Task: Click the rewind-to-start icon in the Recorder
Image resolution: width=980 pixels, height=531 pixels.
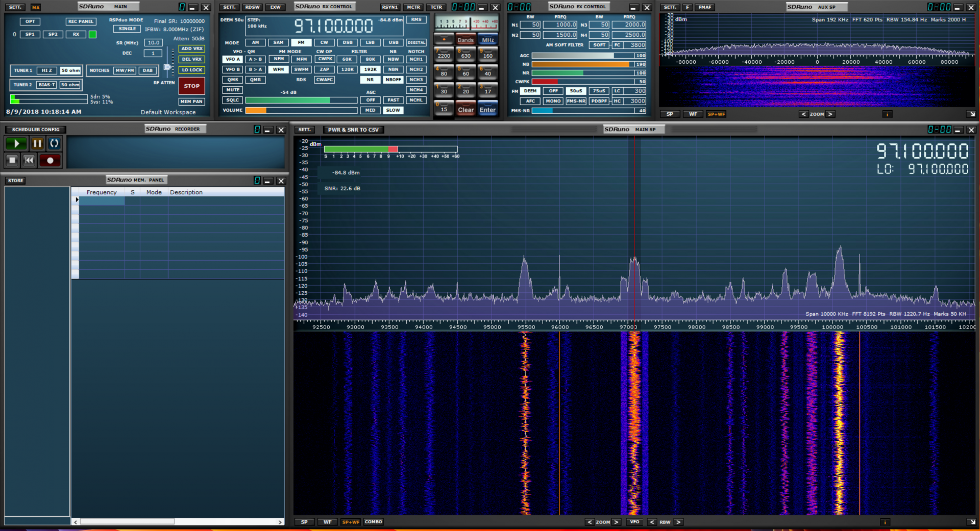Action: coord(29,160)
